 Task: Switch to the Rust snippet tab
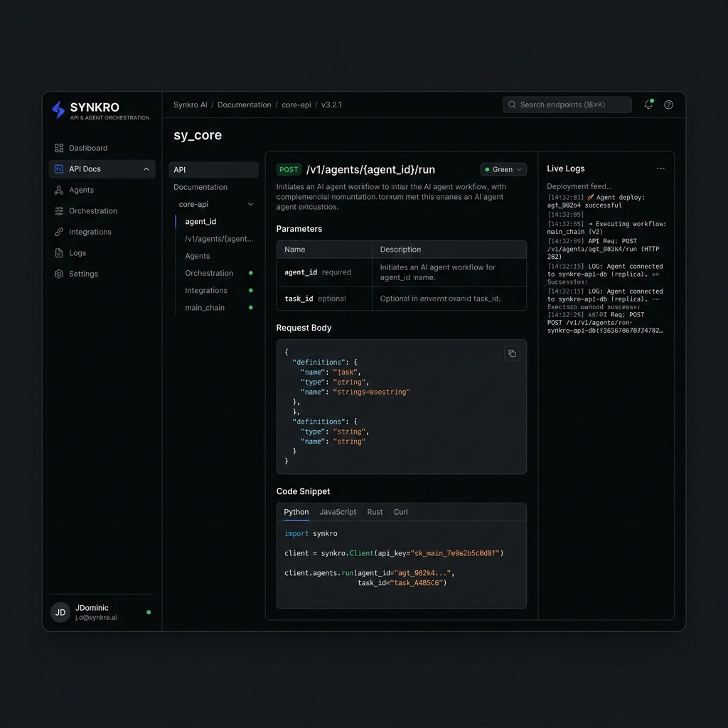pos(375,512)
